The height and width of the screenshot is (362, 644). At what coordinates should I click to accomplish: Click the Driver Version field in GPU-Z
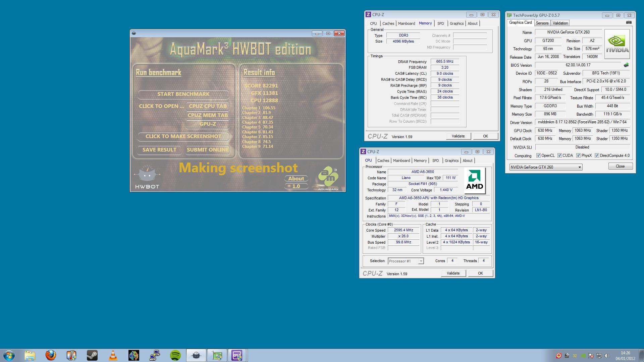(582, 122)
